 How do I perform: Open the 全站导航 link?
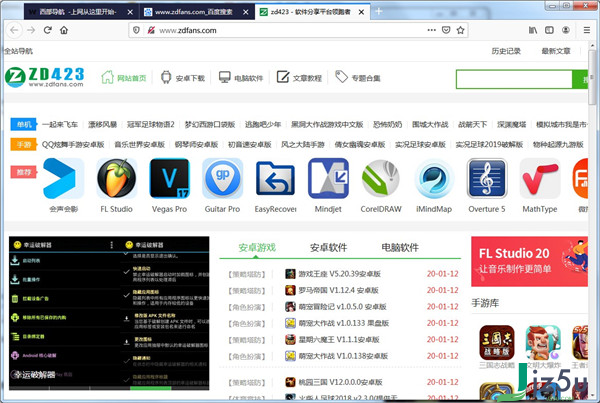[x=18, y=51]
